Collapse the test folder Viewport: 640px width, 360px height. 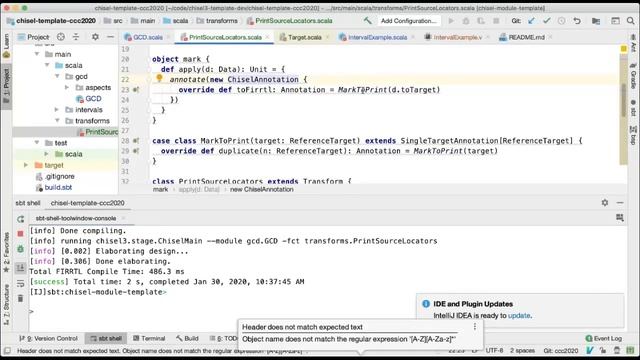[x=37, y=143]
